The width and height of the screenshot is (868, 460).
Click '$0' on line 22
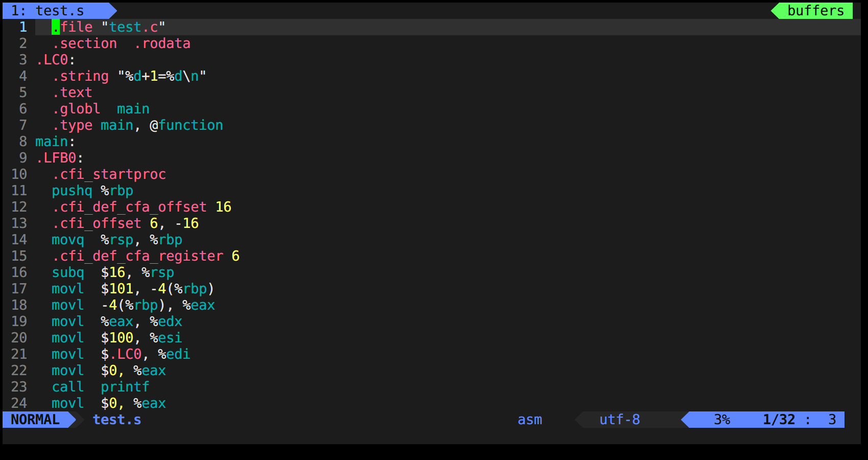click(109, 371)
